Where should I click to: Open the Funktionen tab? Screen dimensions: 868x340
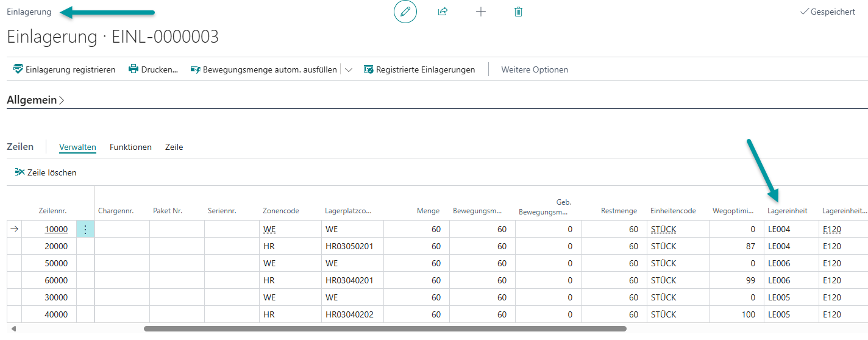(x=130, y=147)
